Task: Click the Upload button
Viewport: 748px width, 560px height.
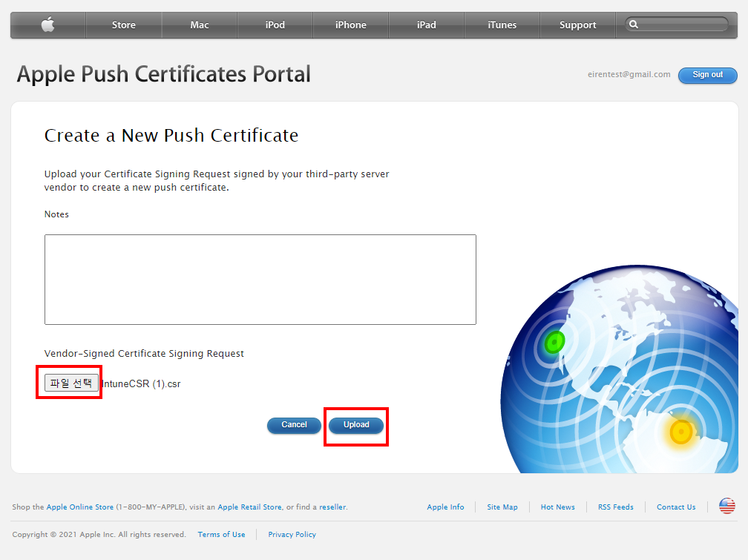Action: point(356,425)
